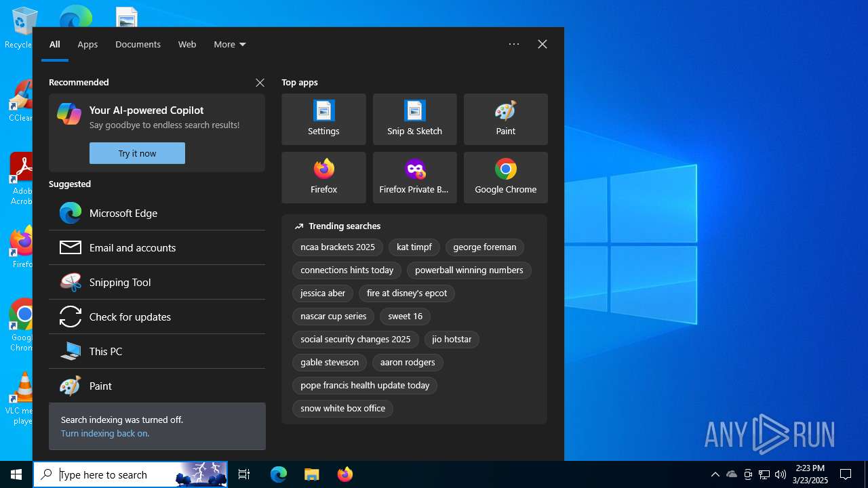Search snow white box office
This screenshot has height=488, width=868.
point(343,409)
